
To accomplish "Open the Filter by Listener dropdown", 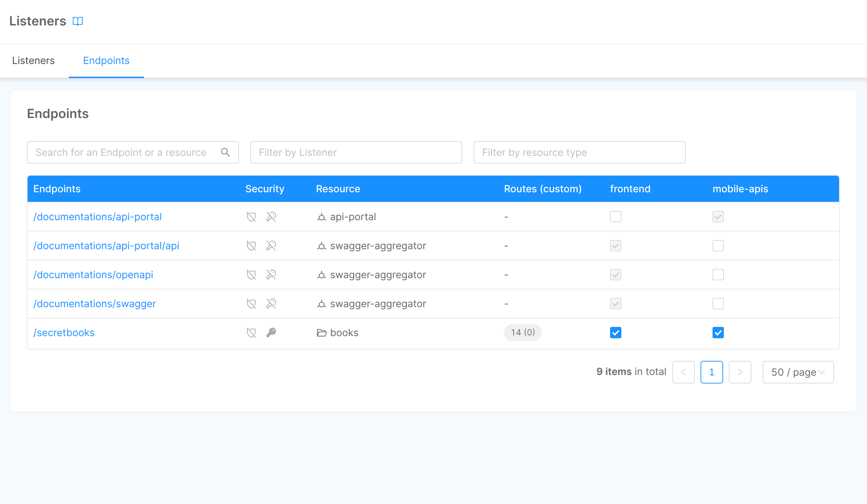I will point(356,152).
